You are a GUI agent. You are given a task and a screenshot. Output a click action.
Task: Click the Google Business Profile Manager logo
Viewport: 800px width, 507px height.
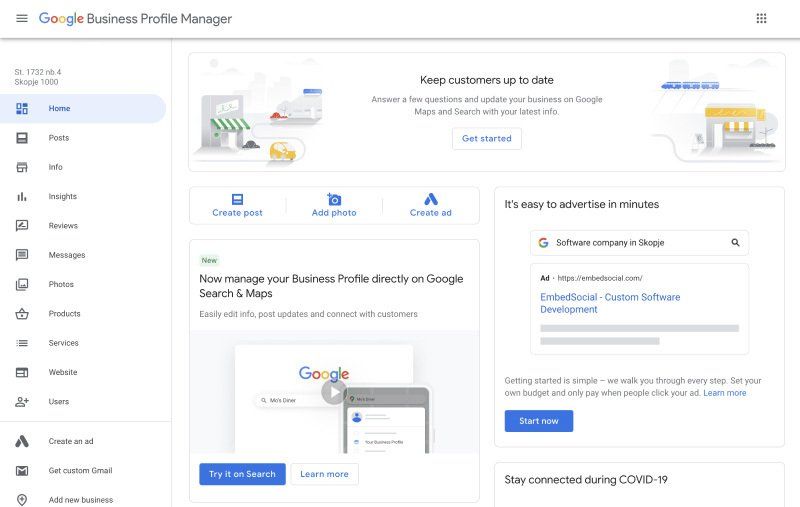(x=135, y=19)
